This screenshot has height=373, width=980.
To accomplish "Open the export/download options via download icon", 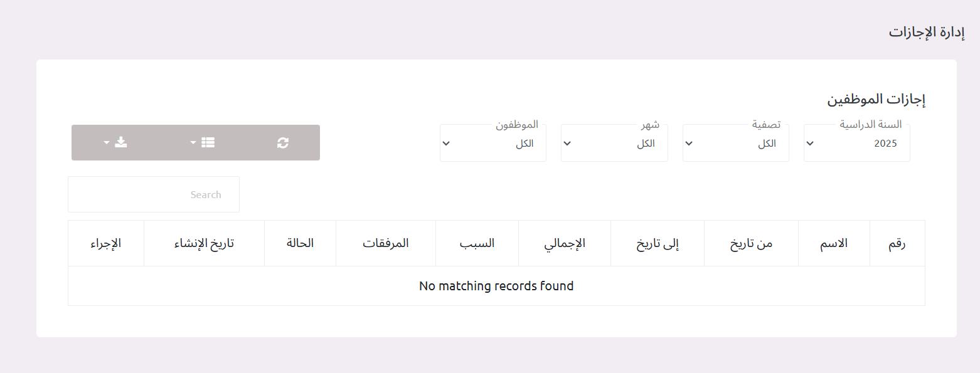I will pyautogui.click(x=120, y=142).
